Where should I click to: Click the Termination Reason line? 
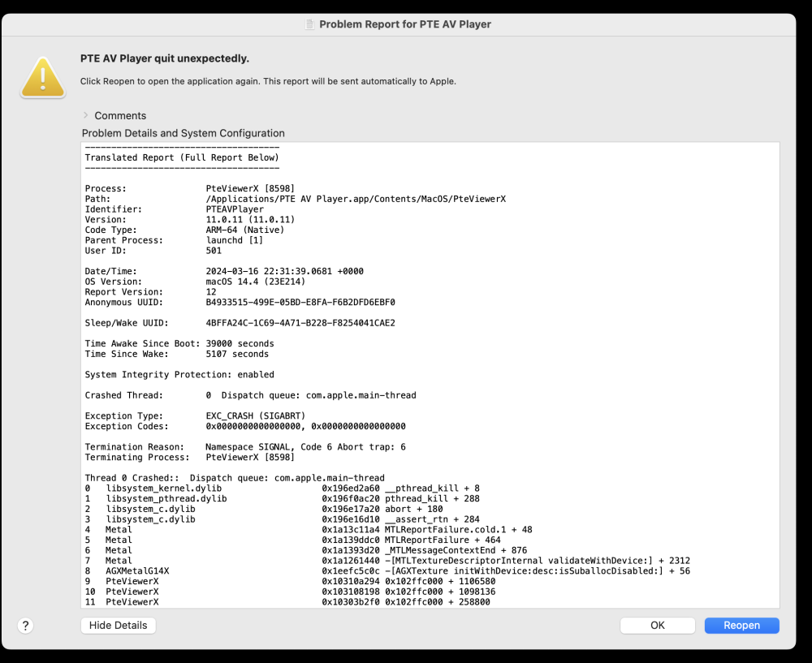click(x=245, y=447)
